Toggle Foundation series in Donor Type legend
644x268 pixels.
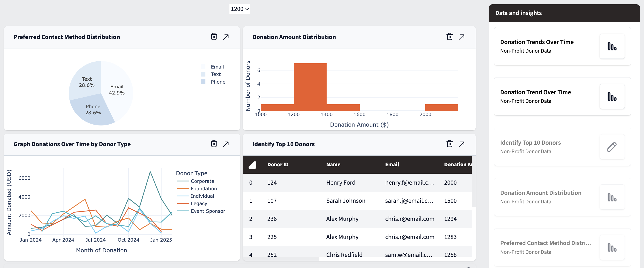click(x=203, y=189)
